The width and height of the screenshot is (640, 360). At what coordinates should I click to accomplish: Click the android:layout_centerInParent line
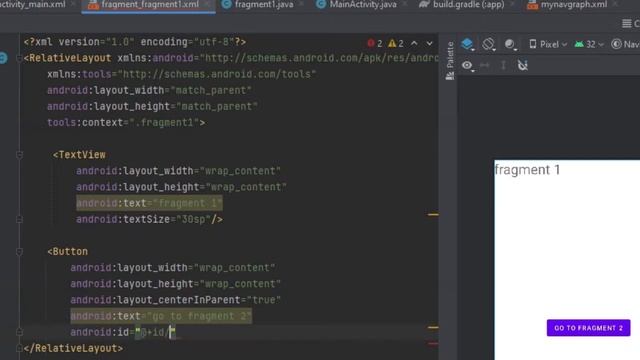176,300
